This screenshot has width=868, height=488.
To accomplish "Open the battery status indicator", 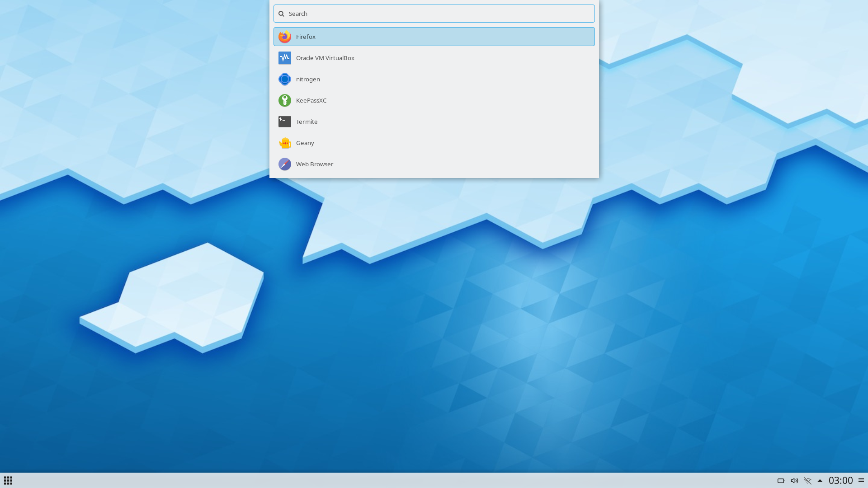I will pos(781,481).
